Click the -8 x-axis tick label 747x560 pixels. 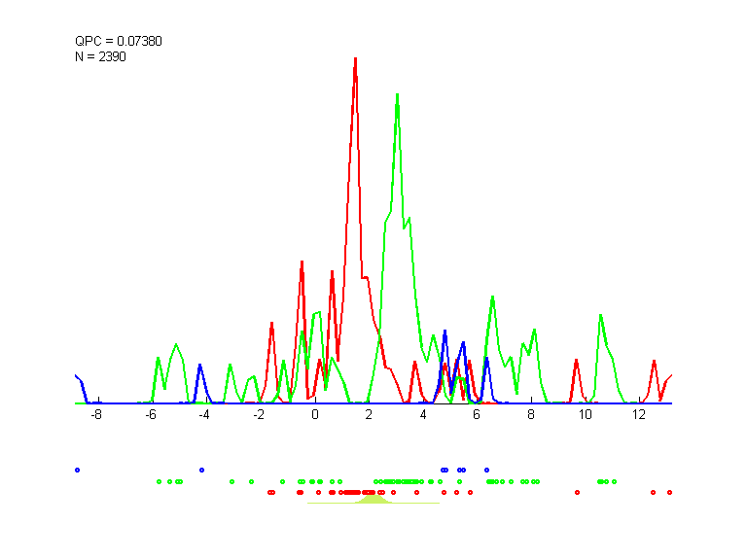tap(96, 415)
